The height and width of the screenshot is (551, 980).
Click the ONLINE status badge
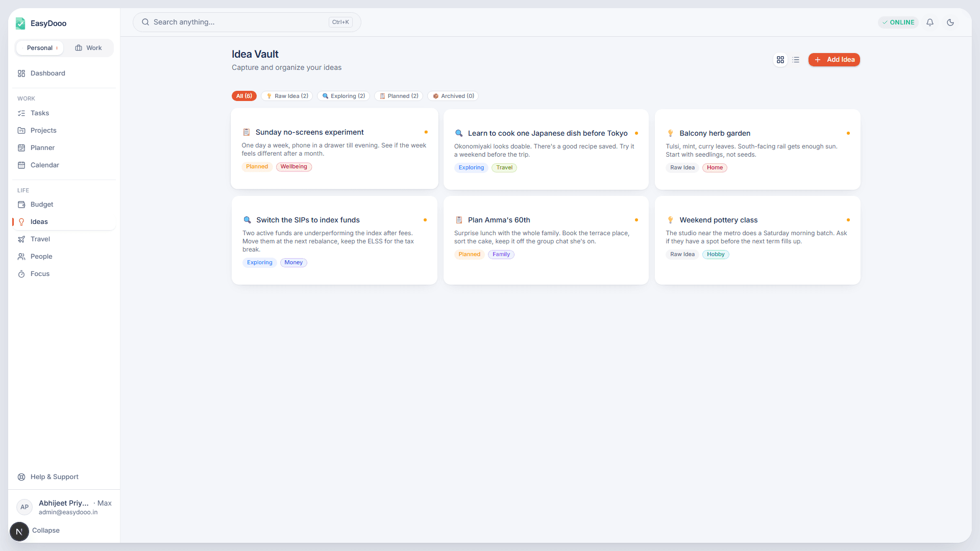898,22
